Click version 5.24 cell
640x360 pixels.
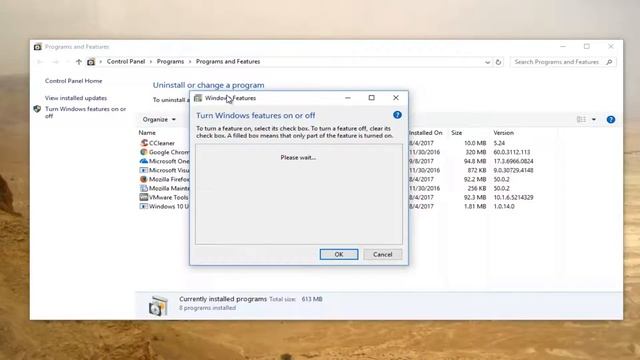pos(499,143)
